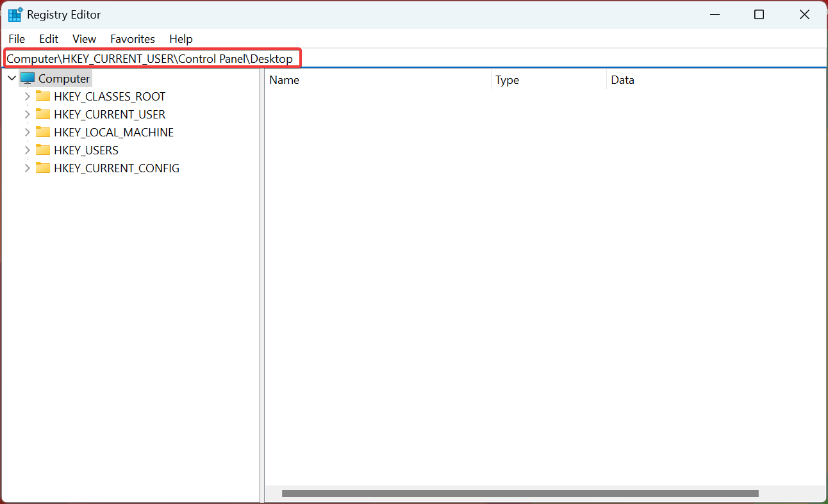The width and height of the screenshot is (828, 504).
Task: Click the registry path address bar
Action: pyautogui.click(x=414, y=58)
